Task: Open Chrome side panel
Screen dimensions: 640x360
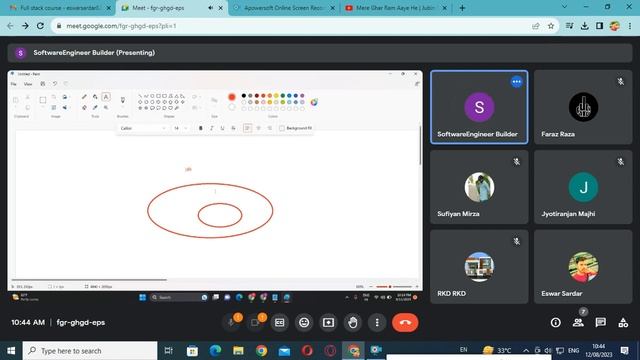Action: (599, 26)
